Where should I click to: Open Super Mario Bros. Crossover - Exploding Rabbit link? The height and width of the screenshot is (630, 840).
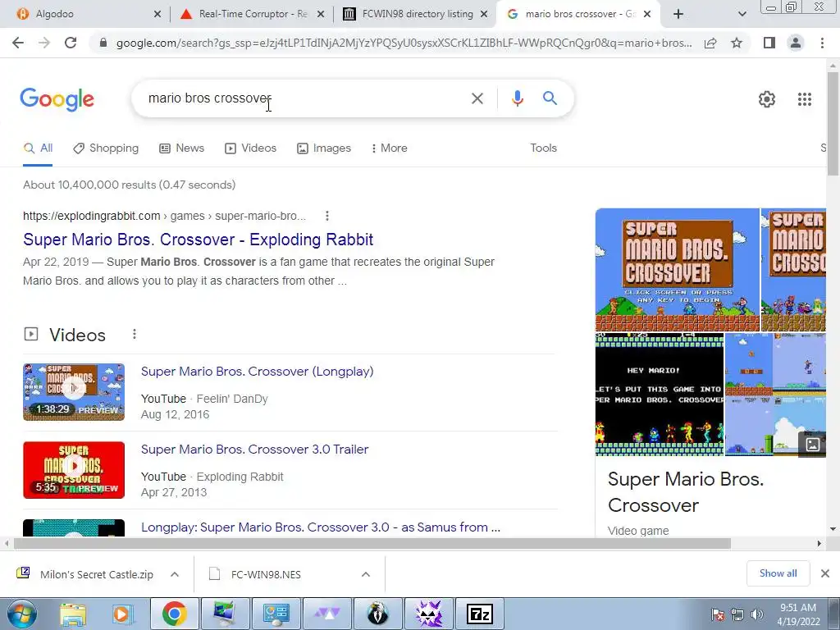pos(199,240)
